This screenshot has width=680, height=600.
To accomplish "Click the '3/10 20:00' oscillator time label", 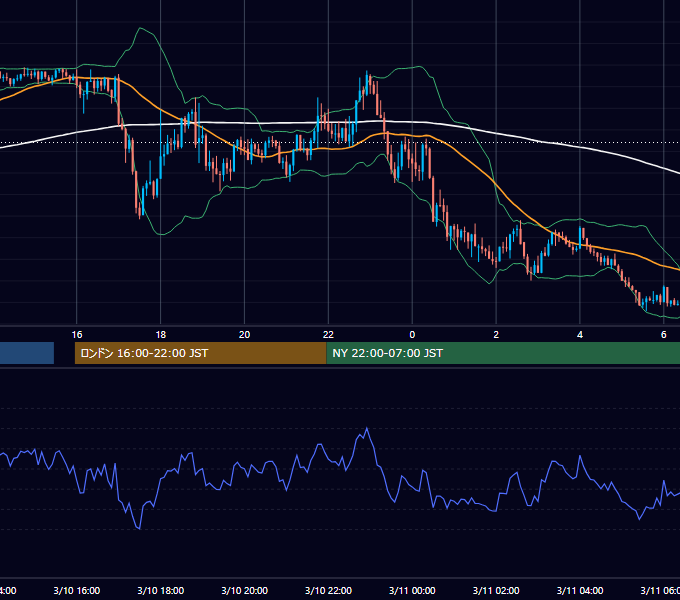I will click(245, 590).
